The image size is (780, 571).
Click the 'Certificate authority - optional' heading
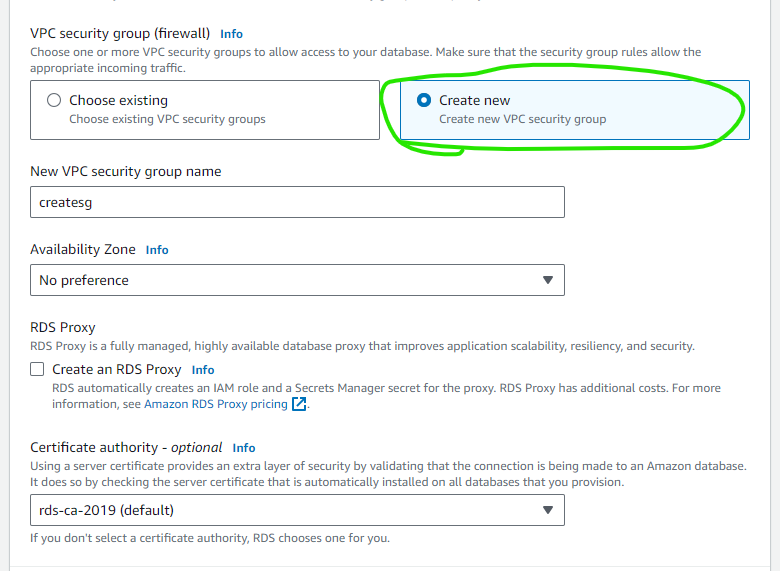pyautogui.click(x=126, y=448)
